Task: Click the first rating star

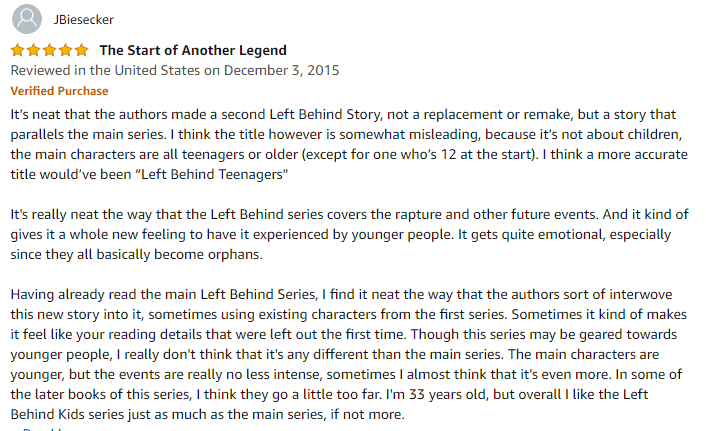Action: (17, 50)
